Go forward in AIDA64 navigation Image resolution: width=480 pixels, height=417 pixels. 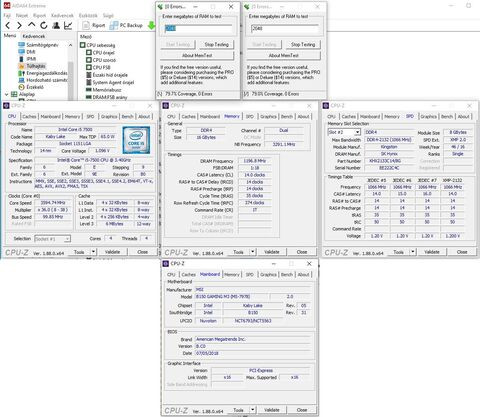tap(19, 25)
